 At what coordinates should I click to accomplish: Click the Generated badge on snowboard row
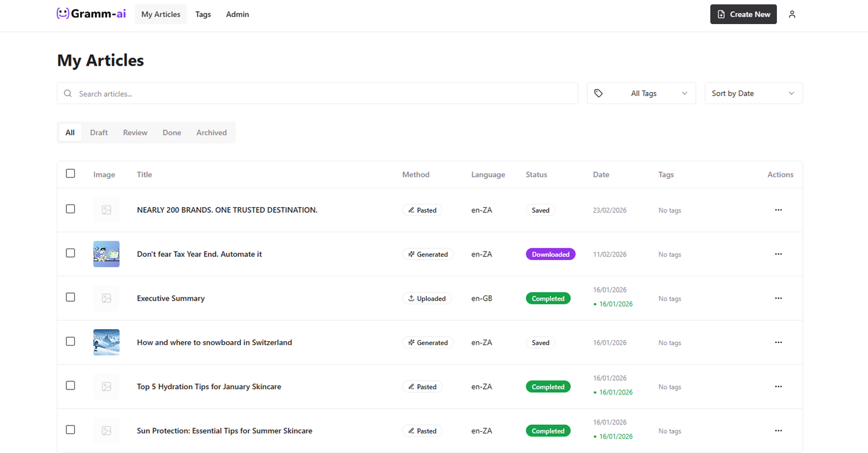(428, 343)
